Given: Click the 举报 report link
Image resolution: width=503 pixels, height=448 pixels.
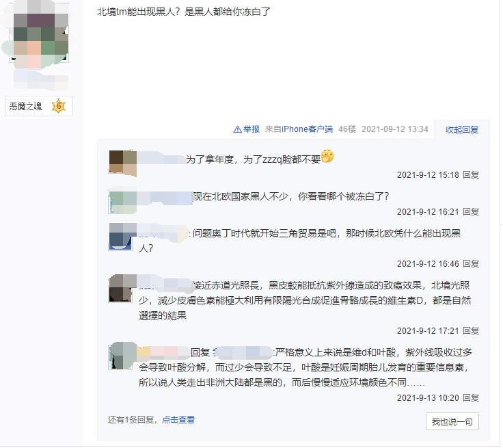Looking at the screenshot, I should click(251, 129).
